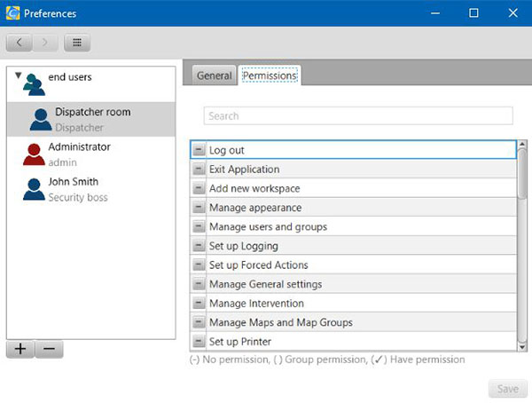Select the John Smith user entry

click(91, 189)
